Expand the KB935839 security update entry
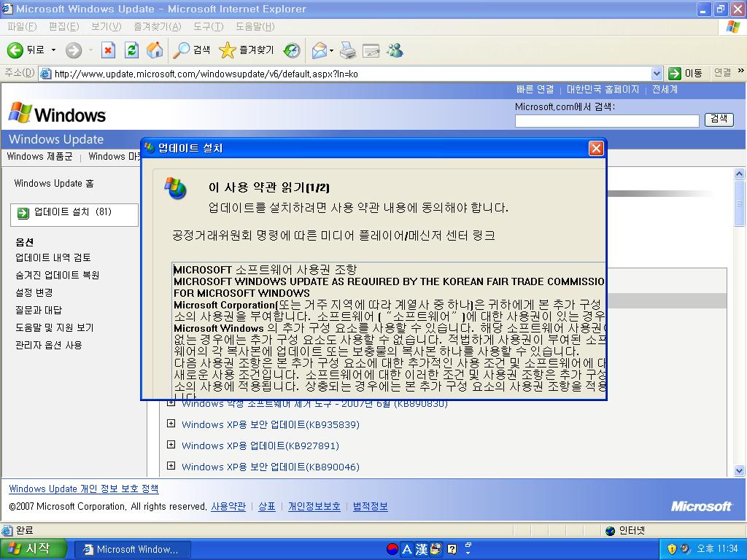Image resolution: width=747 pixels, height=560 pixels. coord(171,424)
